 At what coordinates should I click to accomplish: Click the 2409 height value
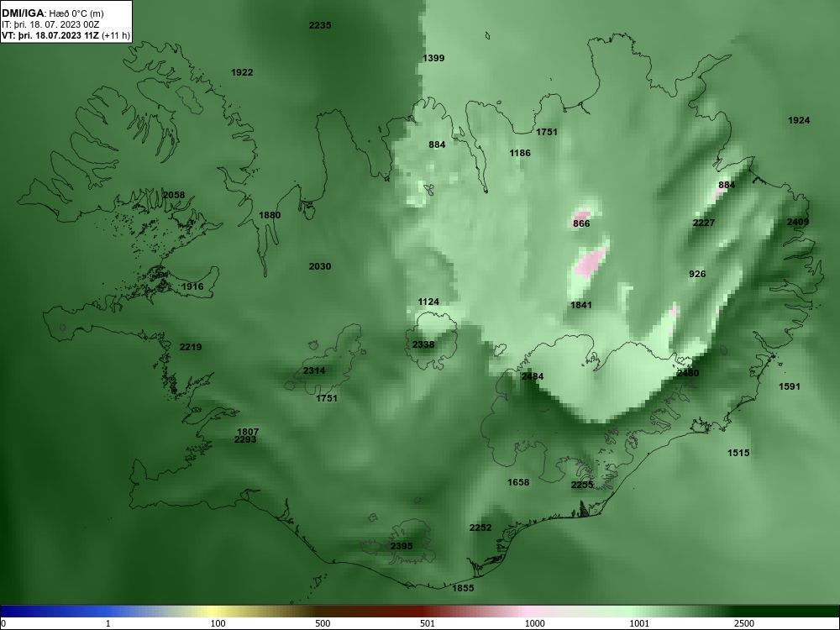coord(798,222)
